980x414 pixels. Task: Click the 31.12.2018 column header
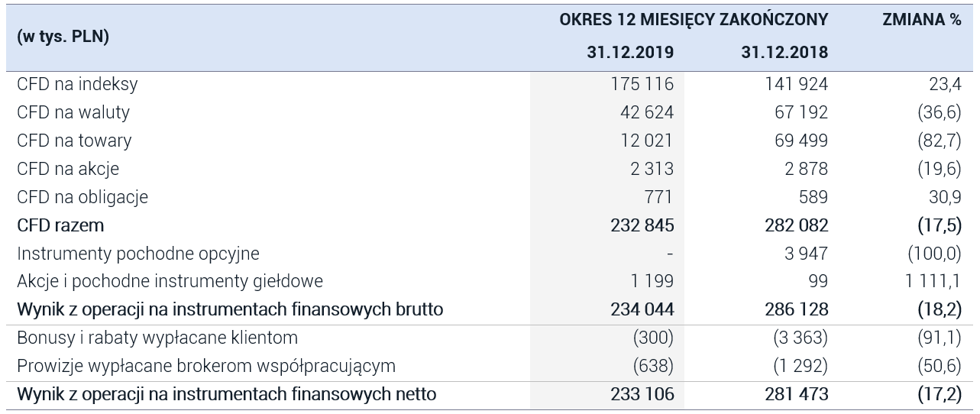784,53
